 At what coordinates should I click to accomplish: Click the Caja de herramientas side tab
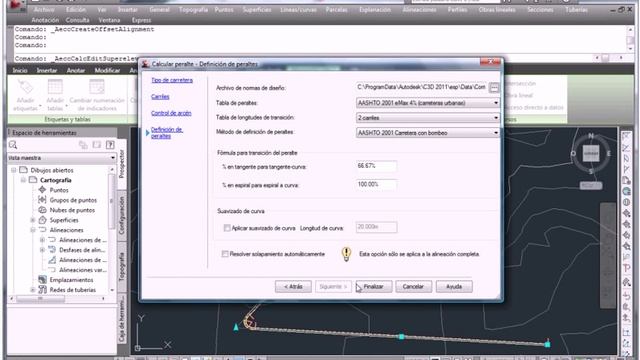122,318
